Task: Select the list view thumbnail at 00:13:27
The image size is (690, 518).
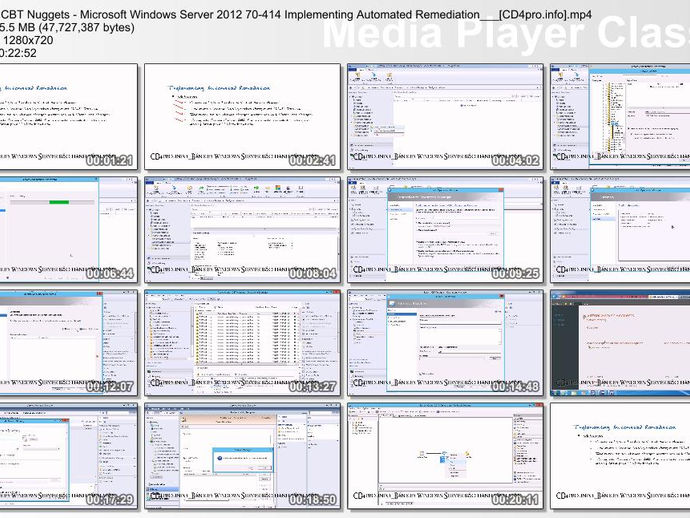Action: (x=242, y=343)
